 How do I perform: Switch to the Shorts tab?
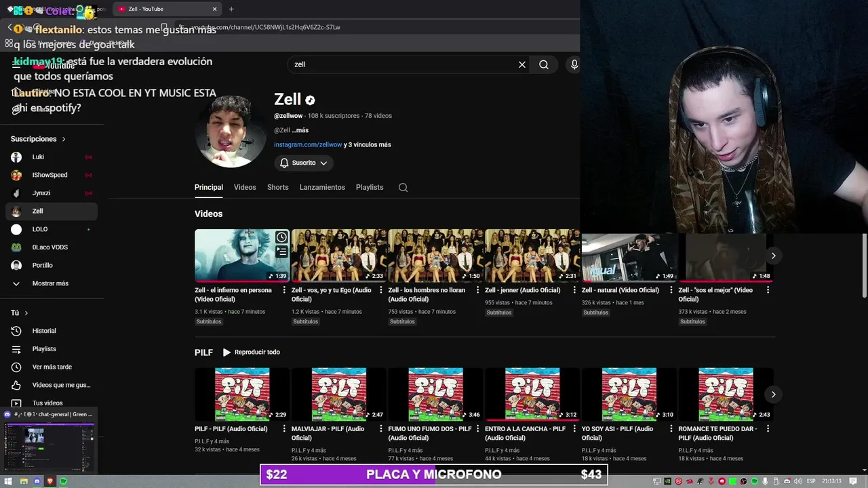(x=277, y=187)
